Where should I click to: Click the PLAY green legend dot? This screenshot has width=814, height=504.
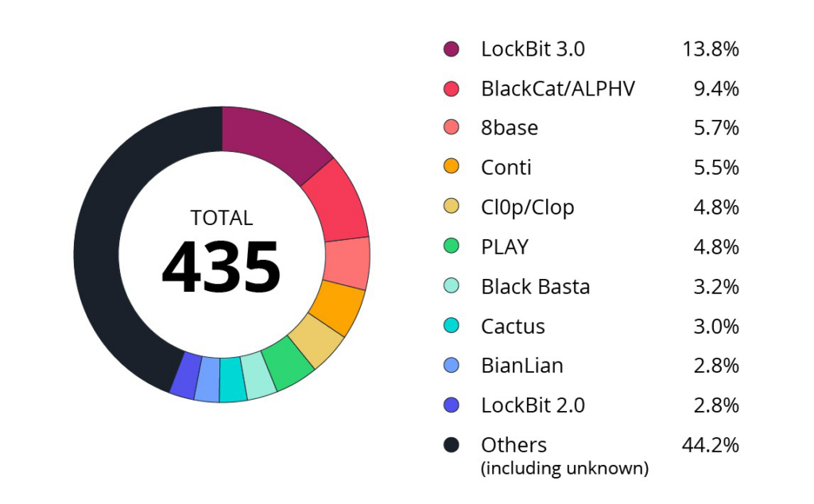pos(452,246)
